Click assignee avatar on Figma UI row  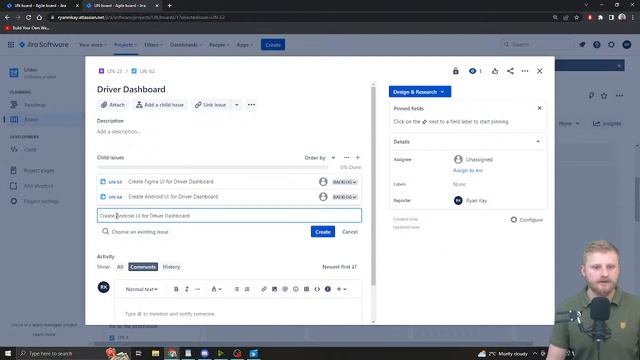point(323,182)
